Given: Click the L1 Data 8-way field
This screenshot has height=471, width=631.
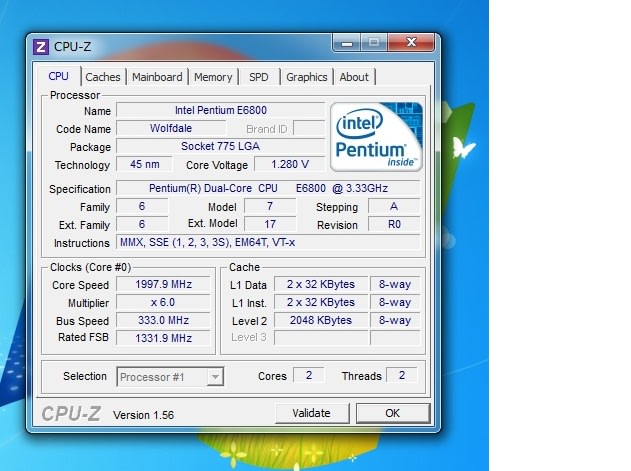Looking at the screenshot, I should click(395, 284).
